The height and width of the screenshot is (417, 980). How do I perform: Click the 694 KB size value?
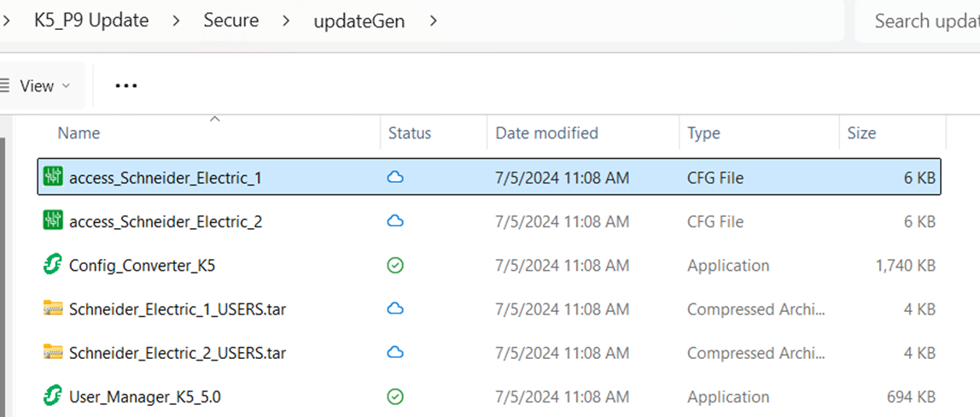(911, 397)
